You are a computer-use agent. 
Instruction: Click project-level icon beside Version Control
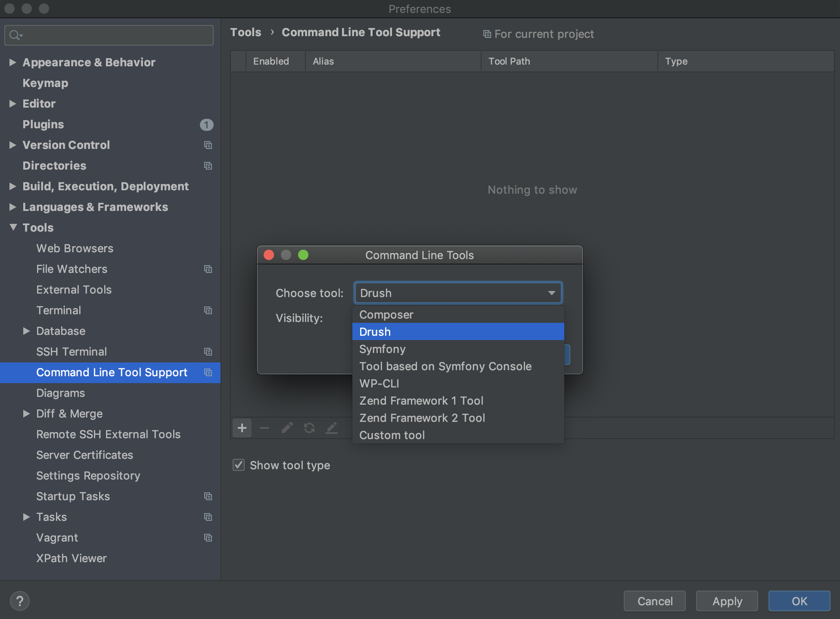[208, 145]
